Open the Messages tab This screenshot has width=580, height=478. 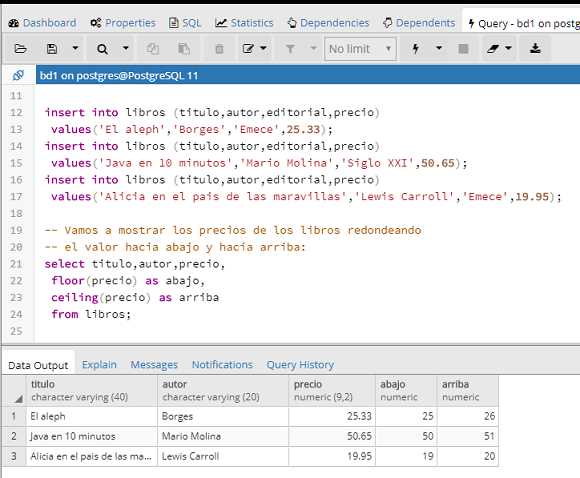click(x=154, y=365)
